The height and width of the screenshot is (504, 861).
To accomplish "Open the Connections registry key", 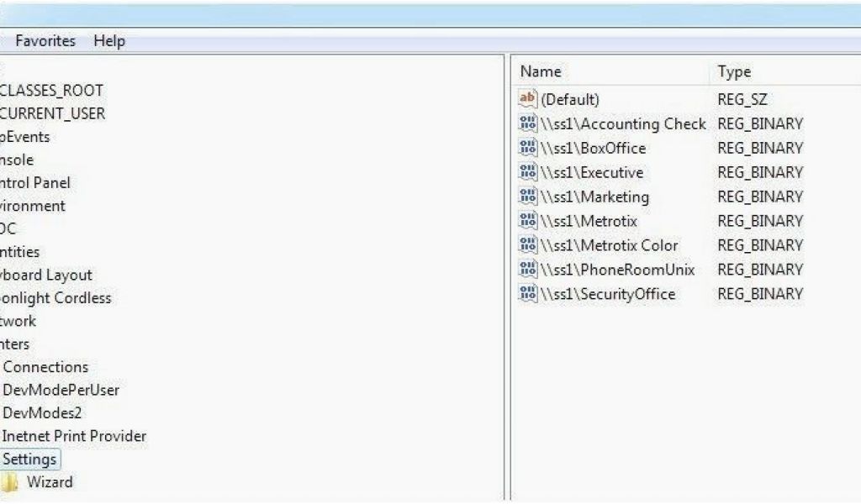I will click(x=45, y=367).
